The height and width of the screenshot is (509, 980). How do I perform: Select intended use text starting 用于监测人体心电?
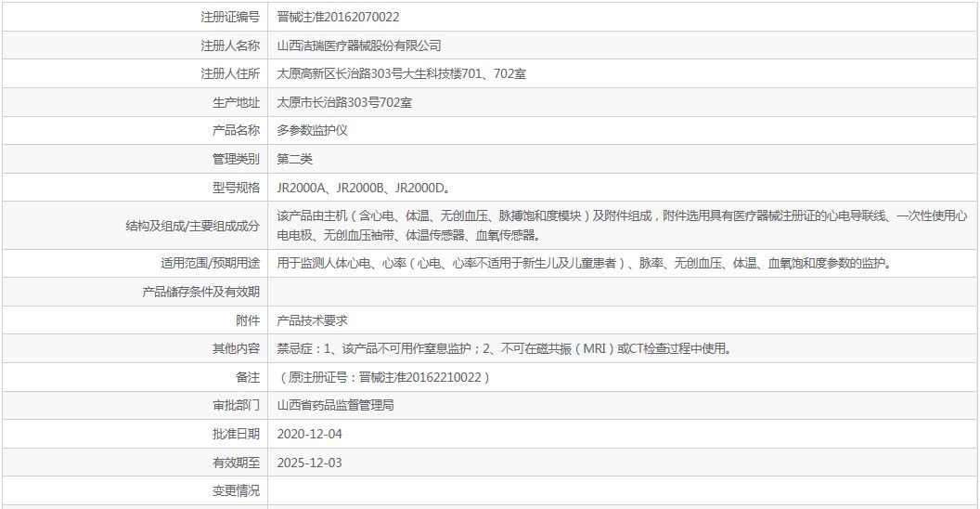(584, 263)
